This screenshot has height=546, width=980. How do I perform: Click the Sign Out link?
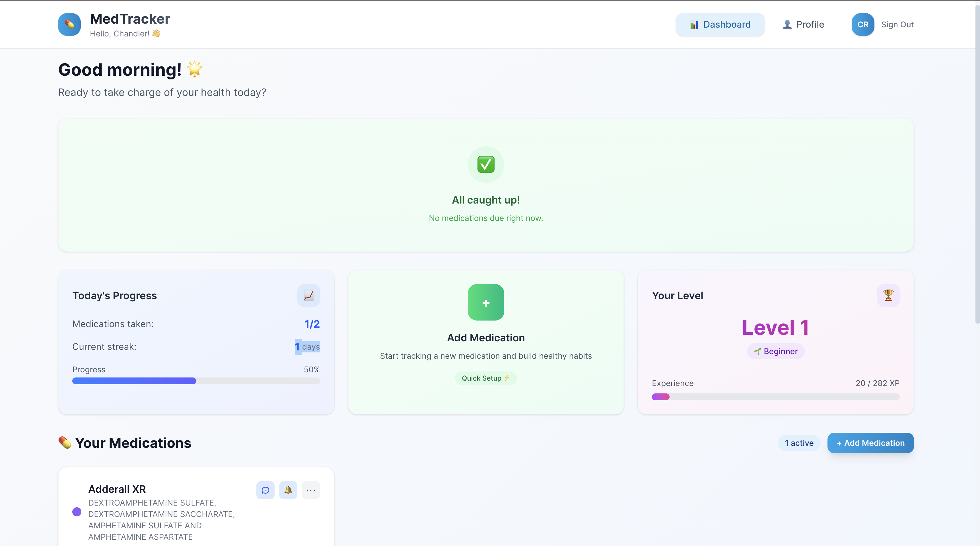897,24
